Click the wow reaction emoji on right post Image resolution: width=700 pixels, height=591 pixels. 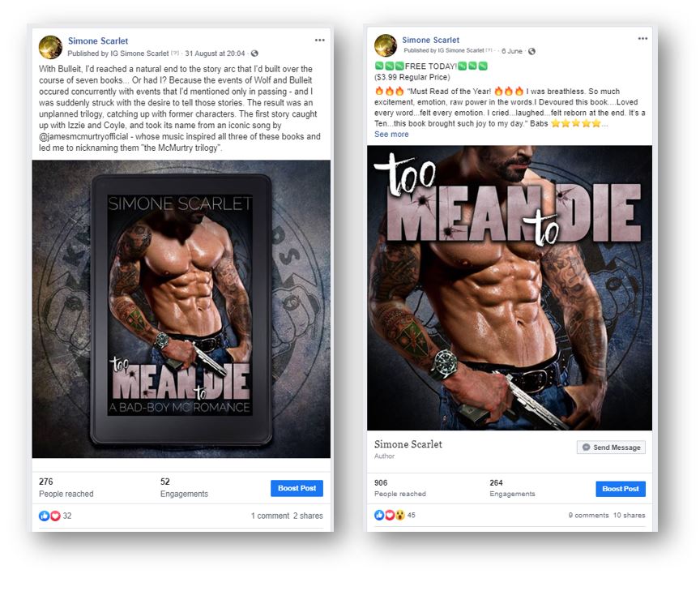399,515
